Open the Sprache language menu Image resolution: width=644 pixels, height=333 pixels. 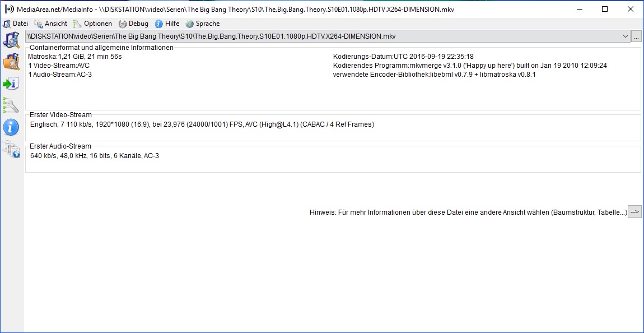tap(203, 24)
